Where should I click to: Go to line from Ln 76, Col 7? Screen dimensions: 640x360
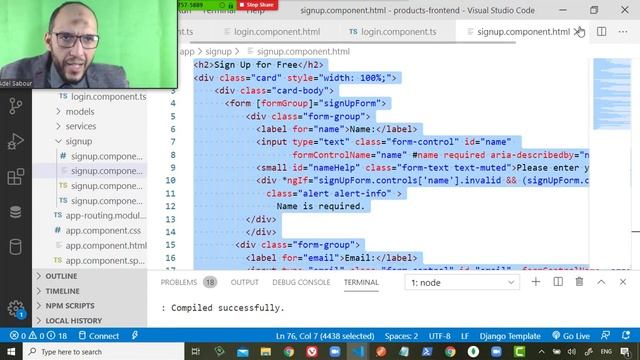pyautogui.click(x=325, y=336)
